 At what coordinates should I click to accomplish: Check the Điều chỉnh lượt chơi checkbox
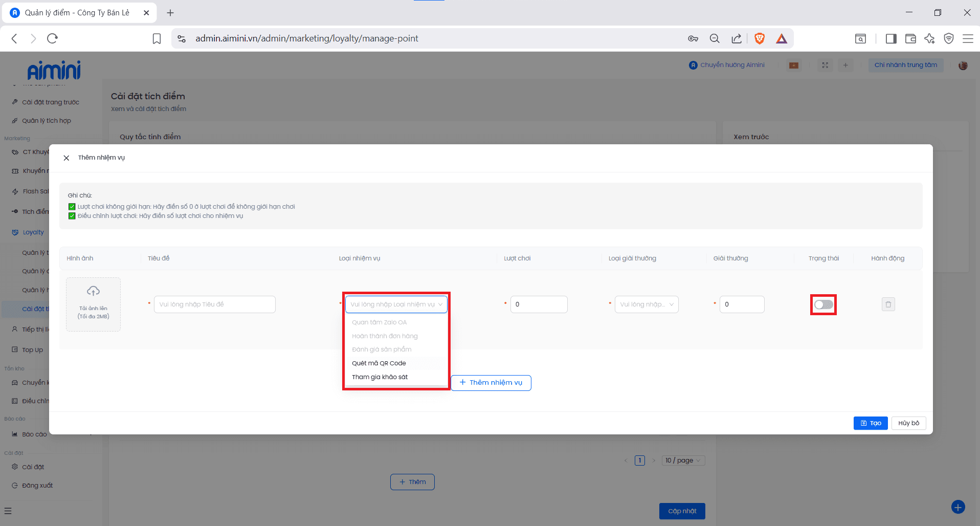72,216
